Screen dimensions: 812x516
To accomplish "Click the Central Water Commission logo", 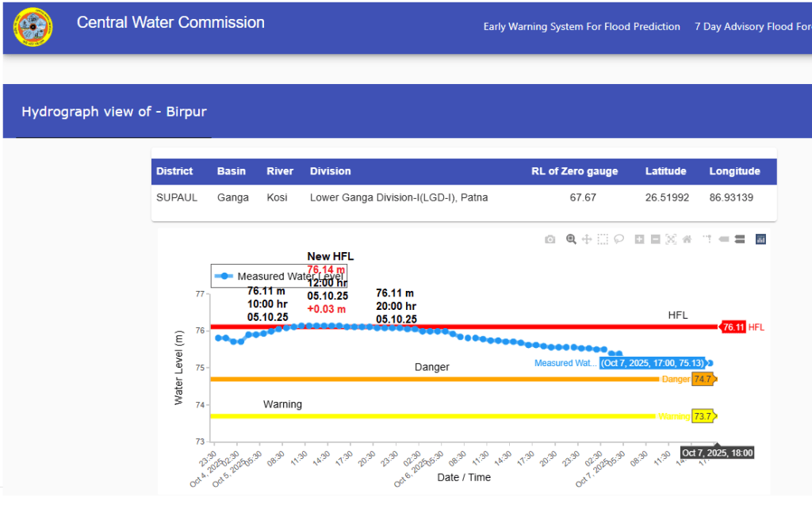I will click(33, 27).
